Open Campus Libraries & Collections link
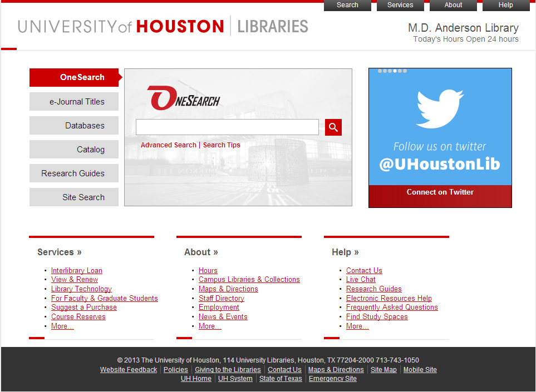Screen dimensions: 536x392 point(249,279)
